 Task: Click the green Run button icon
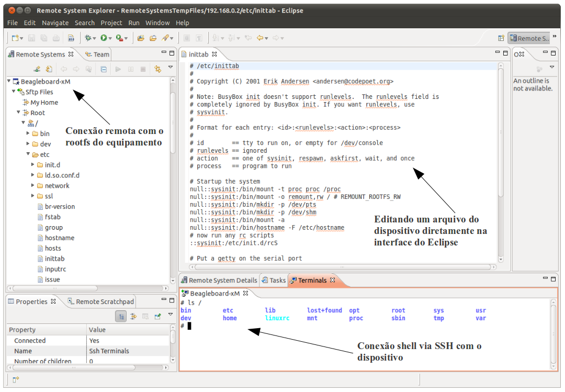click(x=104, y=38)
